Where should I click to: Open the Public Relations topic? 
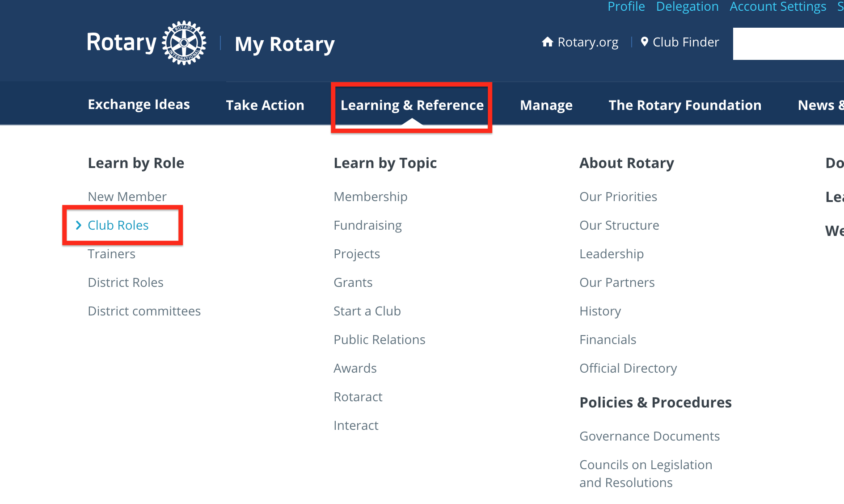point(379,340)
